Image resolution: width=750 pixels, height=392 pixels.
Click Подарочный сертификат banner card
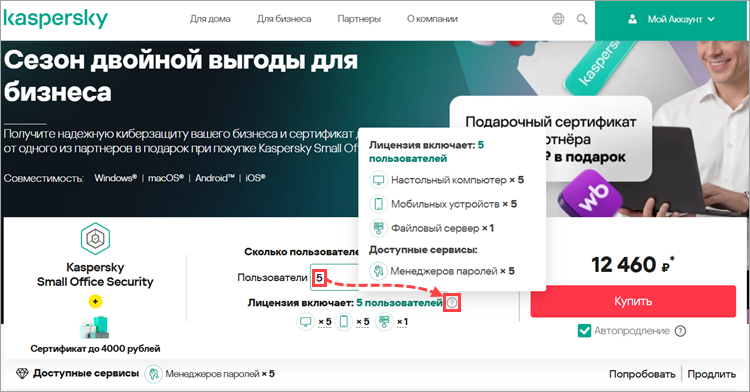tap(551, 139)
